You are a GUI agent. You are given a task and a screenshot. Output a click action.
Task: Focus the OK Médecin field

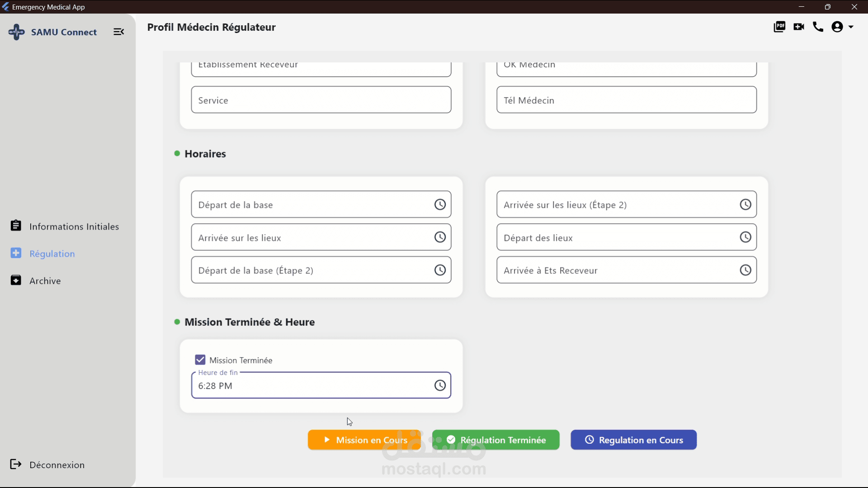point(627,69)
